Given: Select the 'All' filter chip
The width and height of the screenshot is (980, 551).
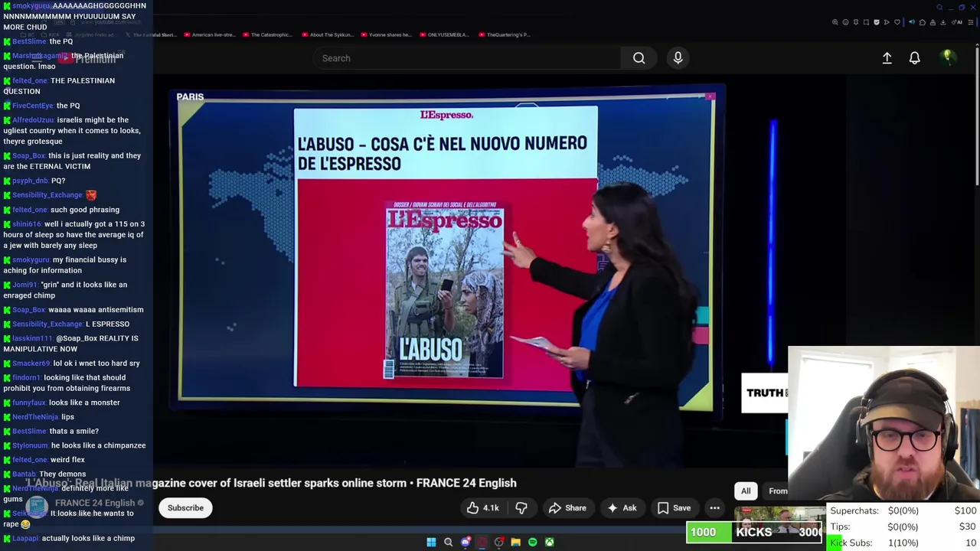Looking at the screenshot, I should tap(746, 491).
